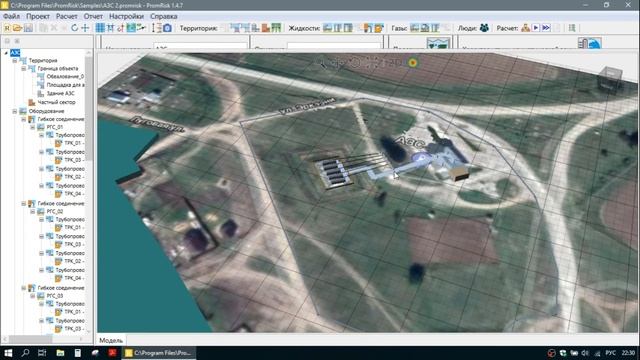Select the РГС_03 tree item
This screenshot has width=640, height=360.
point(55,296)
